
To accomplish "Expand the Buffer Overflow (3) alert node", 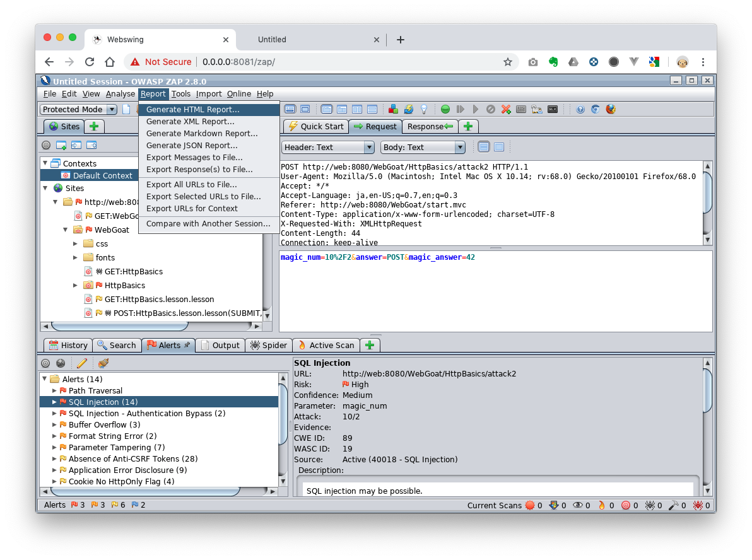I will pyautogui.click(x=55, y=425).
